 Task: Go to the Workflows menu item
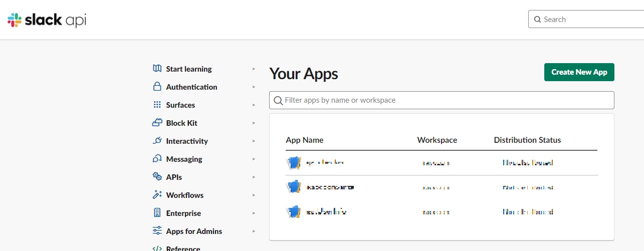coord(185,195)
